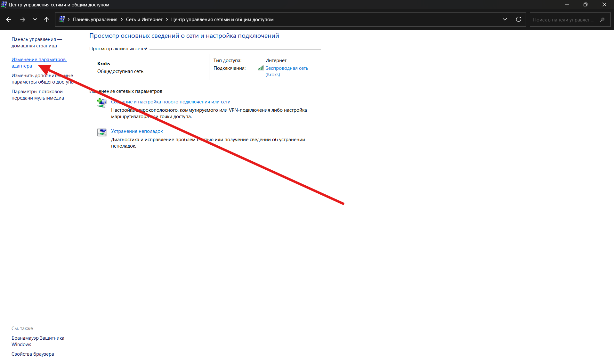The width and height of the screenshot is (614, 364).
Task: Click the search magnifier icon
Action: pyautogui.click(x=602, y=20)
